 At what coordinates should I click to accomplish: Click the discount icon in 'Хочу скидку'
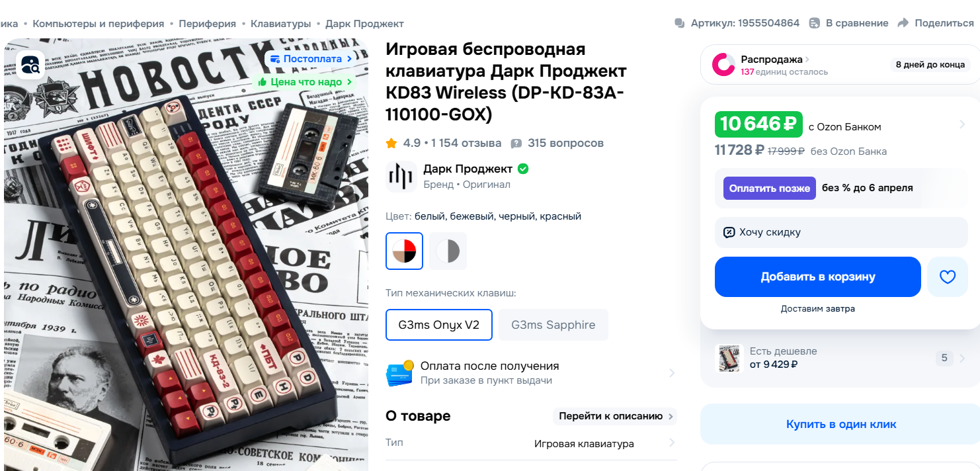pyautogui.click(x=729, y=232)
